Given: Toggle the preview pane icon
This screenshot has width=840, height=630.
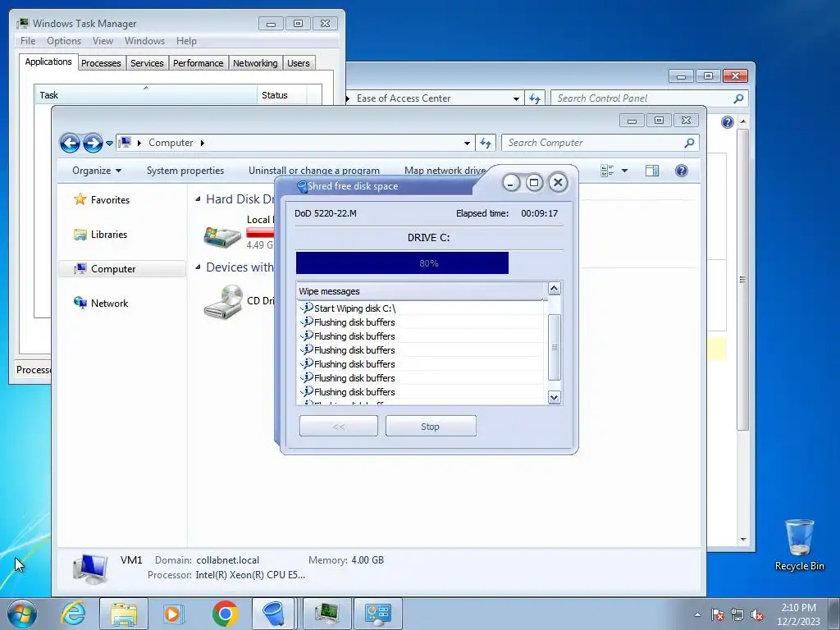Looking at the screenshot, I should coord(652,171).
